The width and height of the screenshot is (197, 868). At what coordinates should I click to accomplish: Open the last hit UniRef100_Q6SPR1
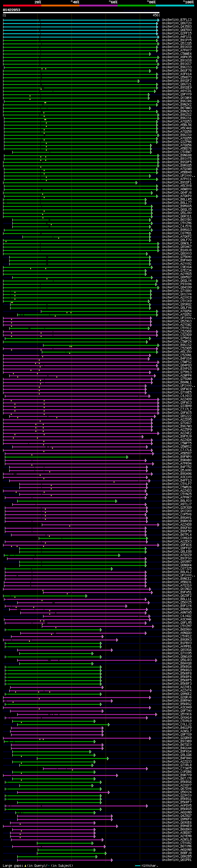click(x=177, y=860)
